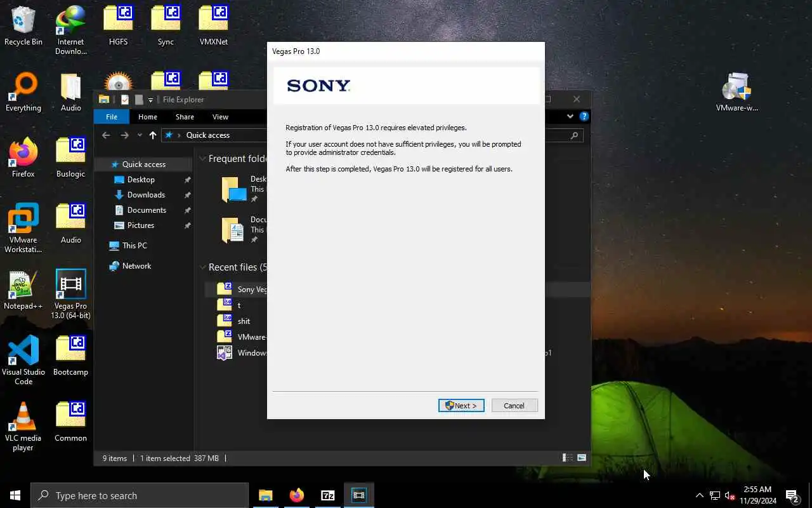Select Buslogic folder on desktop
Viewport: 812px width, 508px height.
[x=70, y=158]
